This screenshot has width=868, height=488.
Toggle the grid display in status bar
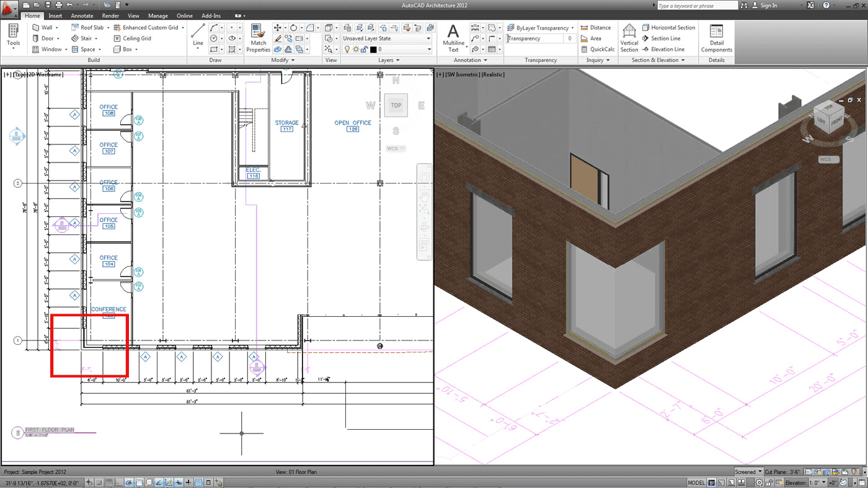tap(109, 482)
